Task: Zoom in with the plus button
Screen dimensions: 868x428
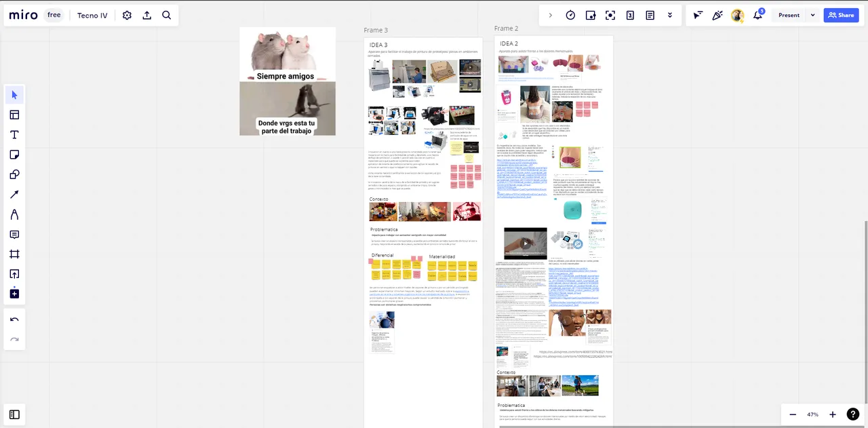Action: 833,414
